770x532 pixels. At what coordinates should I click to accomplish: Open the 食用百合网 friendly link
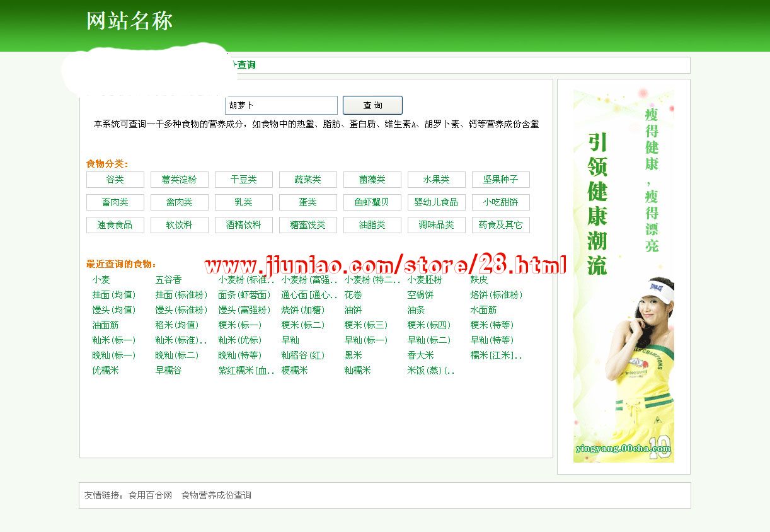(x=151, y=495)
